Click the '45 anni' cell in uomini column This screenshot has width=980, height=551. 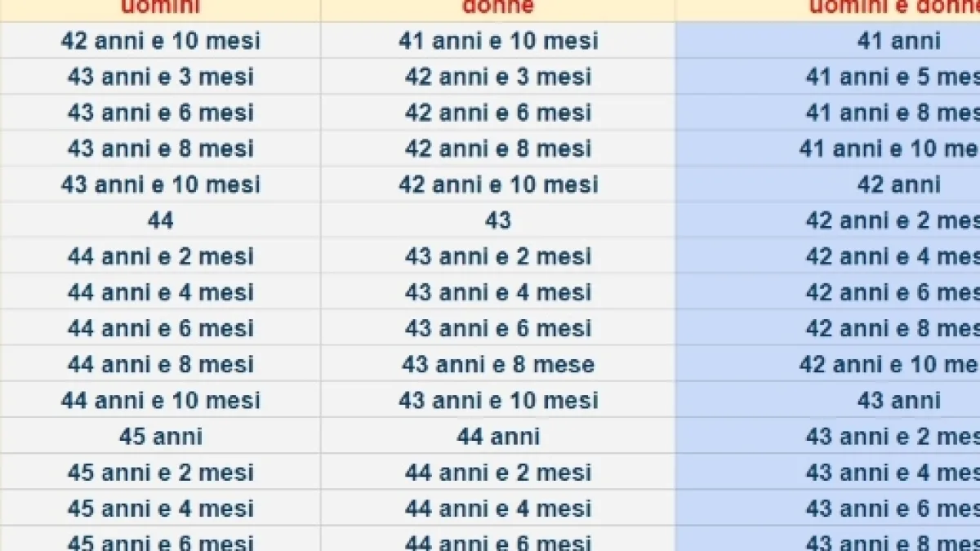160,436
